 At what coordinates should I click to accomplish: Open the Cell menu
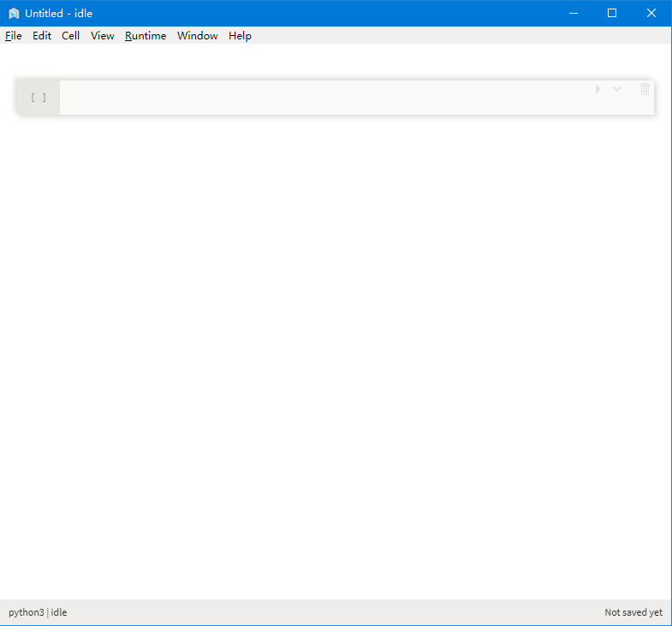click(71, 36)
